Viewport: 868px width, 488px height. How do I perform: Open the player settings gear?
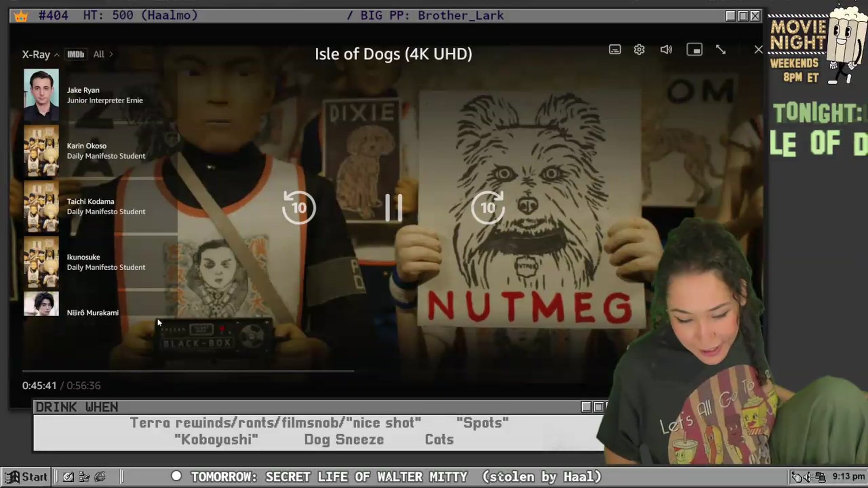pyautogui.click(x=639, y=49)
